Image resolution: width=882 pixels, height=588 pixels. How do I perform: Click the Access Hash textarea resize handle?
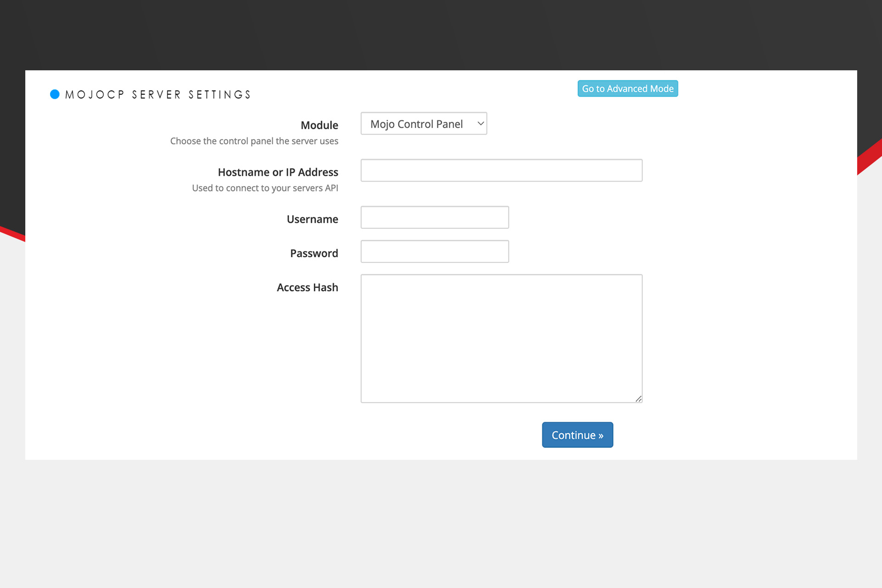[x=639, y=399]
